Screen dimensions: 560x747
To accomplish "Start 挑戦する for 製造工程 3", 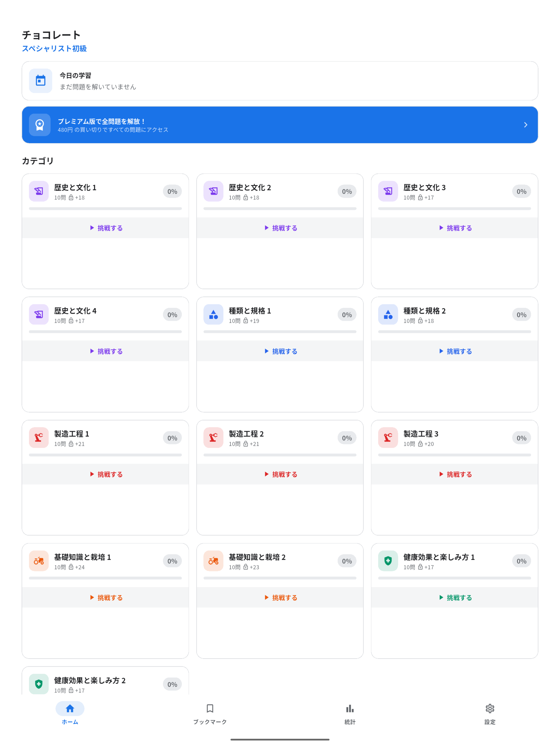I will point(455,474).
